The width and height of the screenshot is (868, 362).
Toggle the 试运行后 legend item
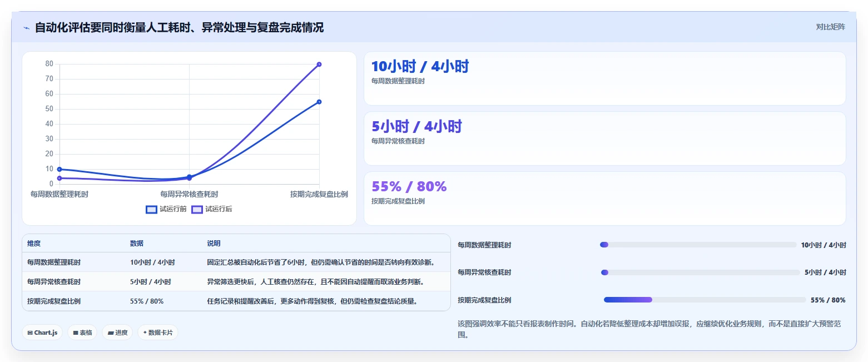click(212, 210)
